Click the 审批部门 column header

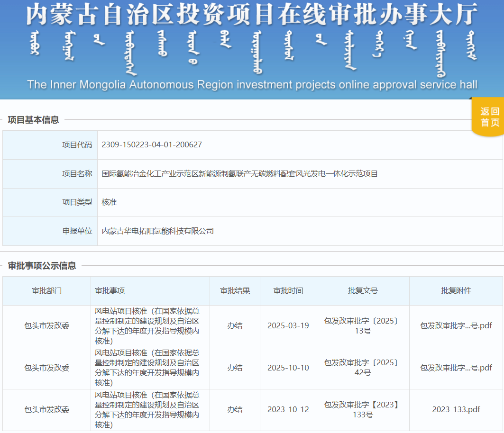coord(46,291)
